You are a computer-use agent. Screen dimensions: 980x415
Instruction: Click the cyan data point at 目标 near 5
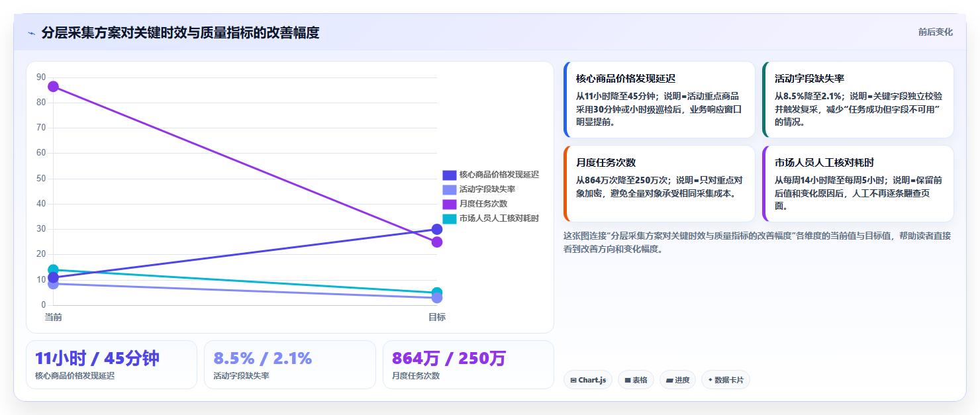(437, 293)
